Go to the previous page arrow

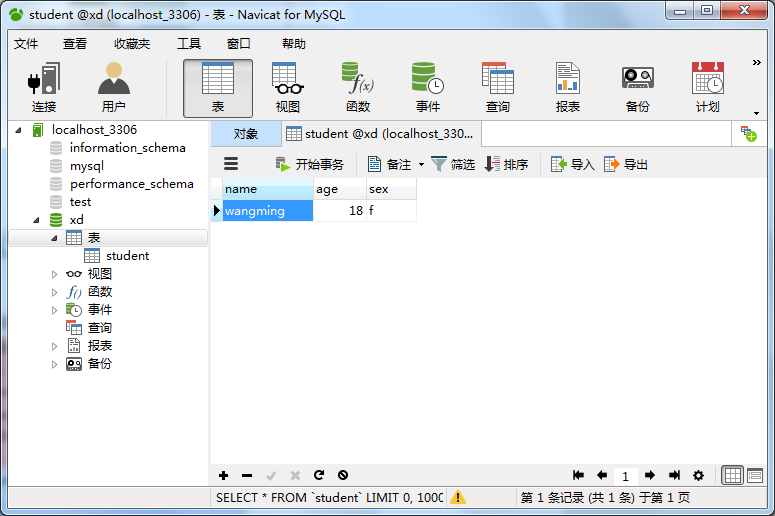[x=602, y=475]
